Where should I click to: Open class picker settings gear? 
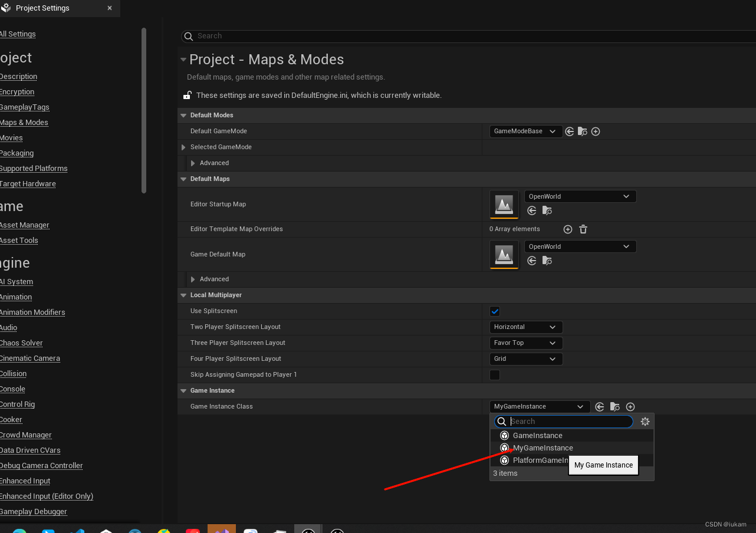pyautogui.click(x=645, y=422)
